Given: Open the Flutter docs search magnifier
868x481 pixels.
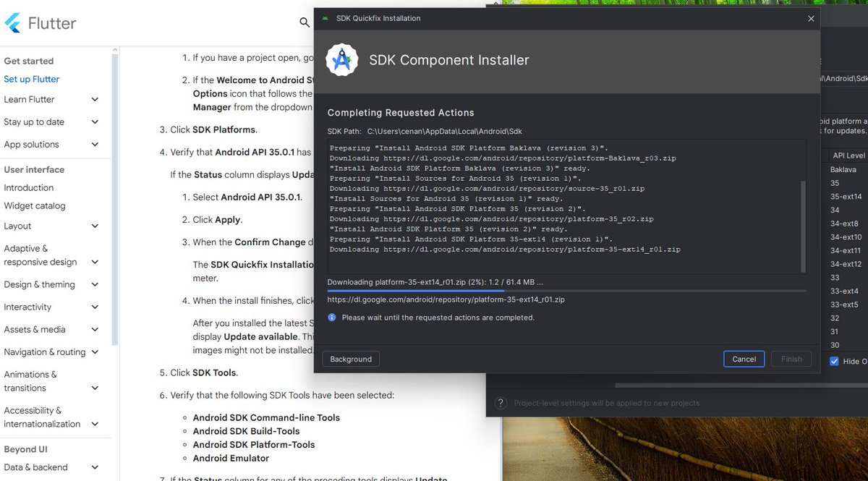Looking at the screenshot, I should pyautogui.click(x=305, y=22).
